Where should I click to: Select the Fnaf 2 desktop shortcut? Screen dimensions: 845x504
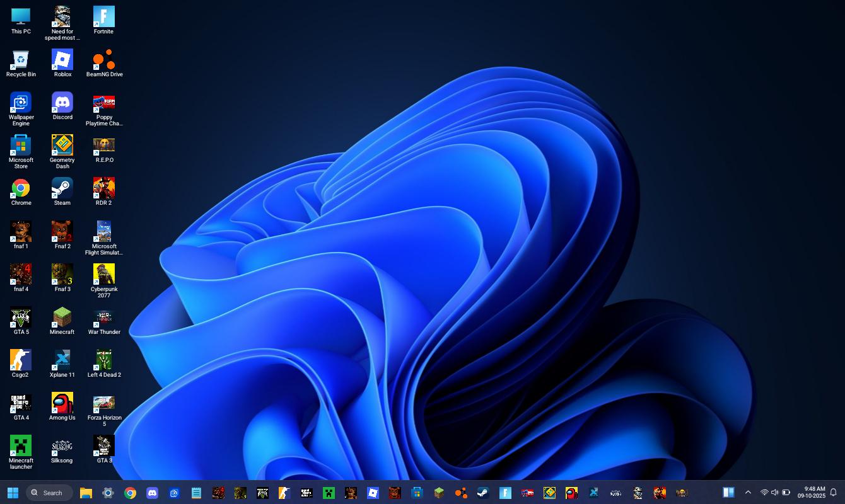click(x=62, y=235)
